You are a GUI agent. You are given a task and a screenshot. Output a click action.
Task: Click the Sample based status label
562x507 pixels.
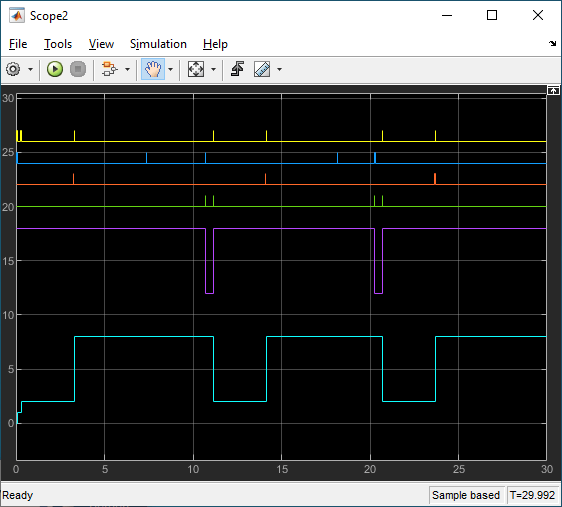466,495
